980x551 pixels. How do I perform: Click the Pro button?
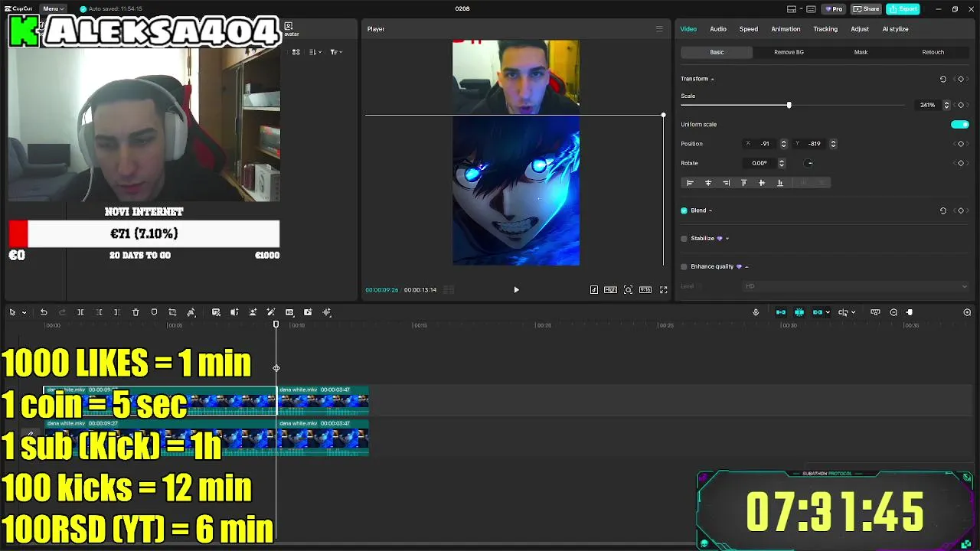click(x=834, y=9)
